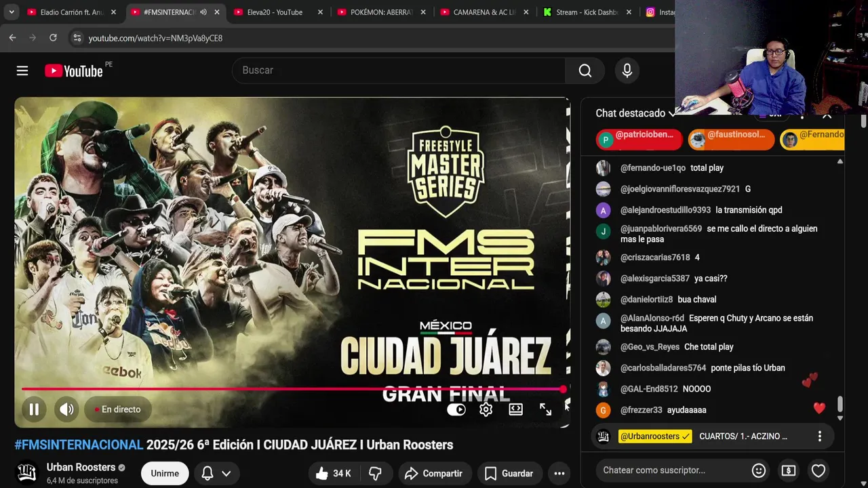
Task: Switch to Eladio Carrión browser tab
Action: (x=71, y=12)
